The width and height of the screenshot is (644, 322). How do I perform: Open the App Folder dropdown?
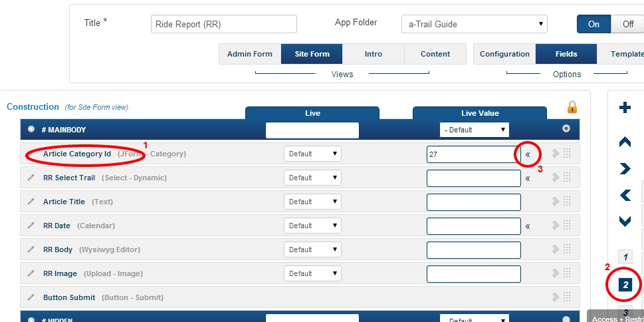coord(474,24)
